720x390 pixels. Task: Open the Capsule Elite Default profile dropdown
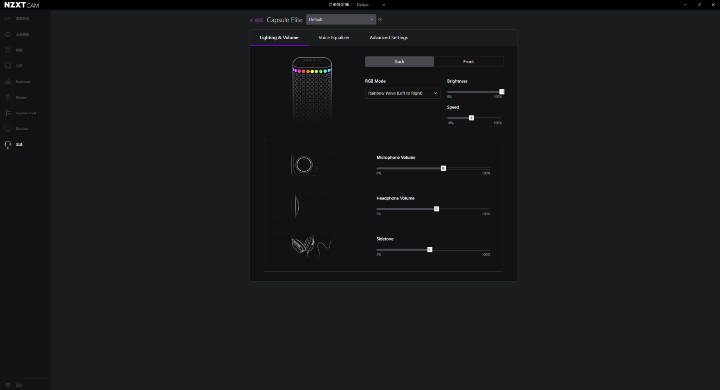[x=341, y=19]
